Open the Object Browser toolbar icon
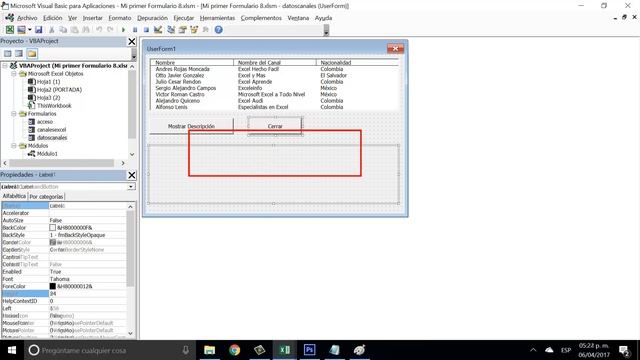 pyautogui.click(x=194, y=29)
